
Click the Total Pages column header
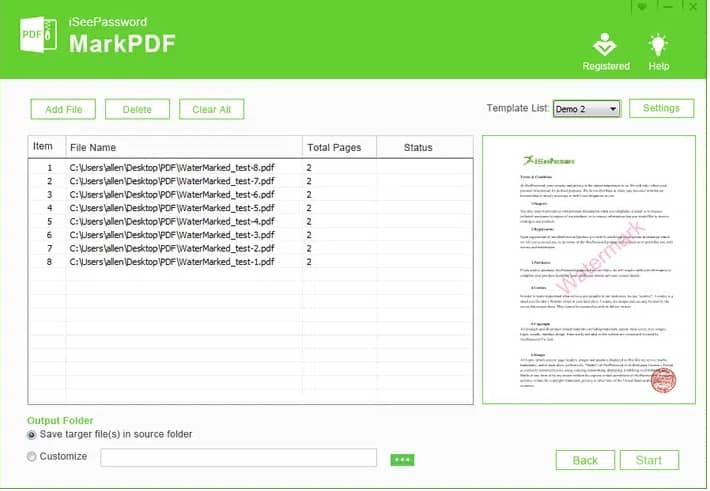tap(339, 147)
